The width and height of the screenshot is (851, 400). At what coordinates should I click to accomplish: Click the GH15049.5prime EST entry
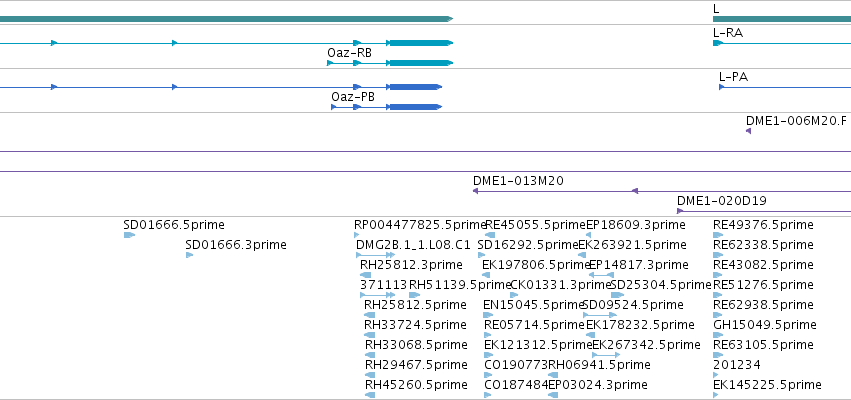764,325
